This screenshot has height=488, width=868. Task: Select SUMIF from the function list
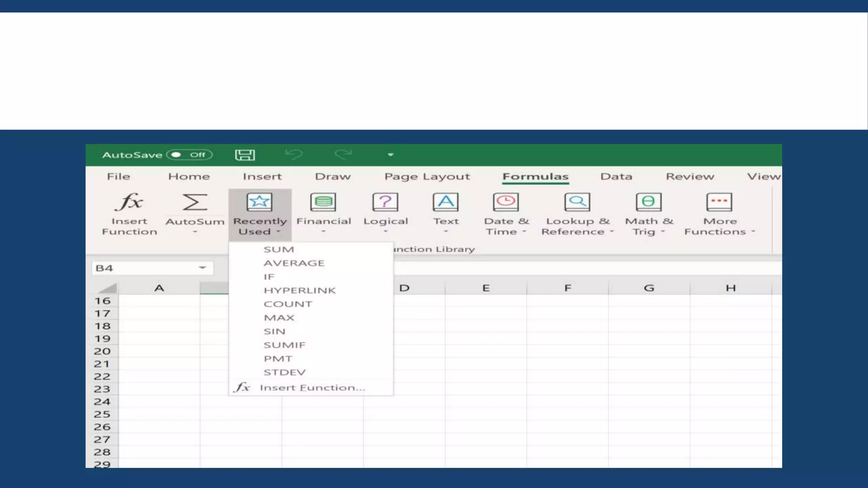point(284,345)
